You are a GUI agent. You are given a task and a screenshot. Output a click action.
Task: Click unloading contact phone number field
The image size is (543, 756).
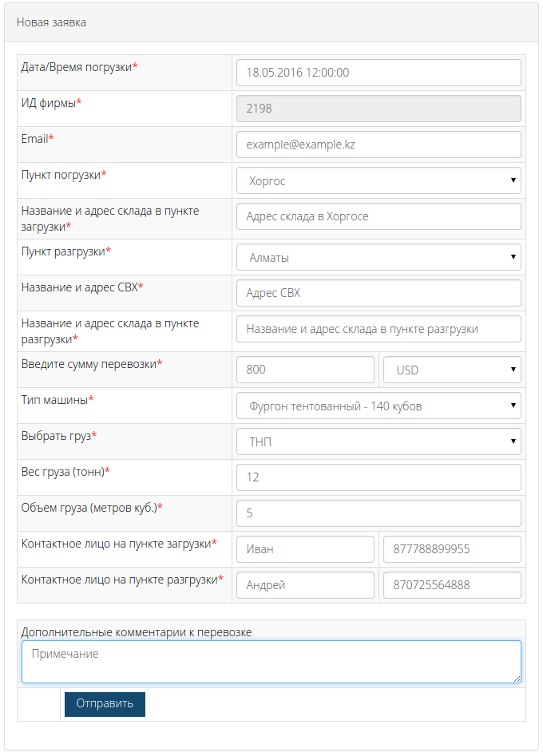point(452,585)
